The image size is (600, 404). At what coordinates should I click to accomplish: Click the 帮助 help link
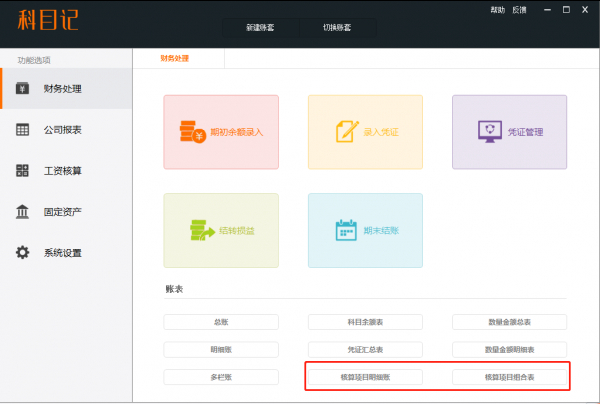coord(498,9)
